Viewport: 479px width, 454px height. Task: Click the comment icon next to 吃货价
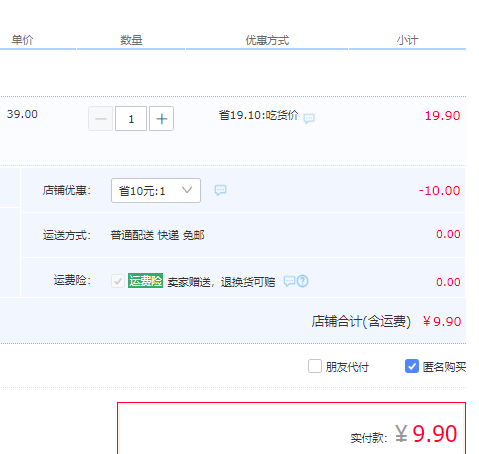[309, 118]
